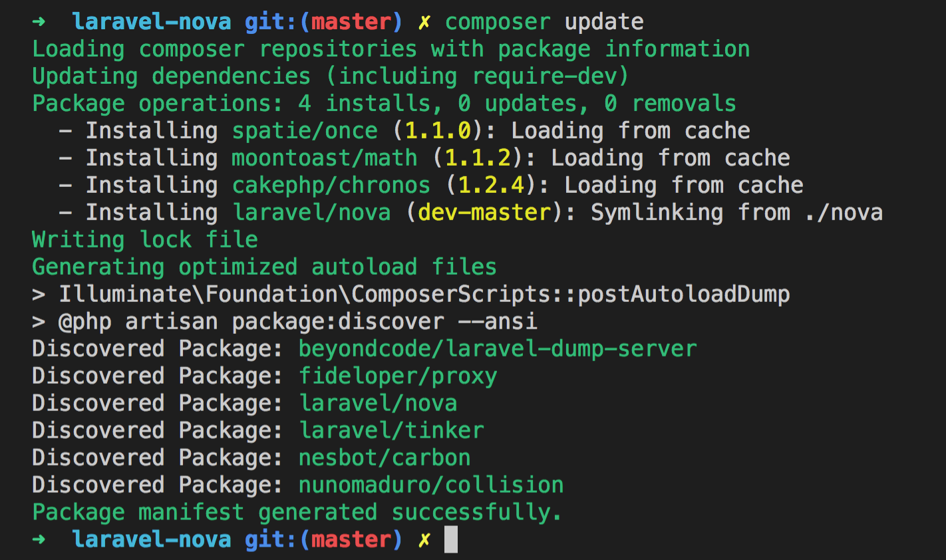Click the green arrow on the first prompt line
Screen dimensions: 946x560
tap(39, 21)
